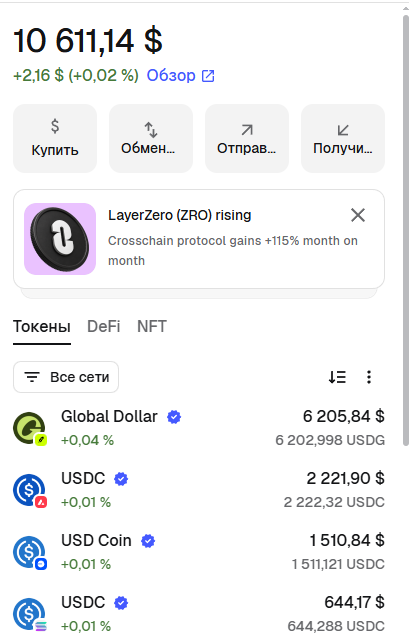Click the 644,17 $ balance value
Viewport: 409px width, 642px height.
pyautogui.click(x=354, y=602)
